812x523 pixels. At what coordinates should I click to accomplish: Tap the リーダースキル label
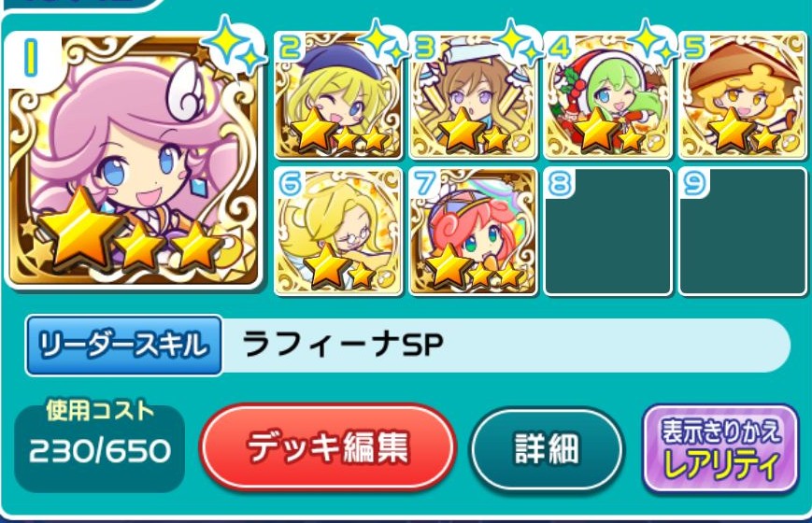click(124, 345)
